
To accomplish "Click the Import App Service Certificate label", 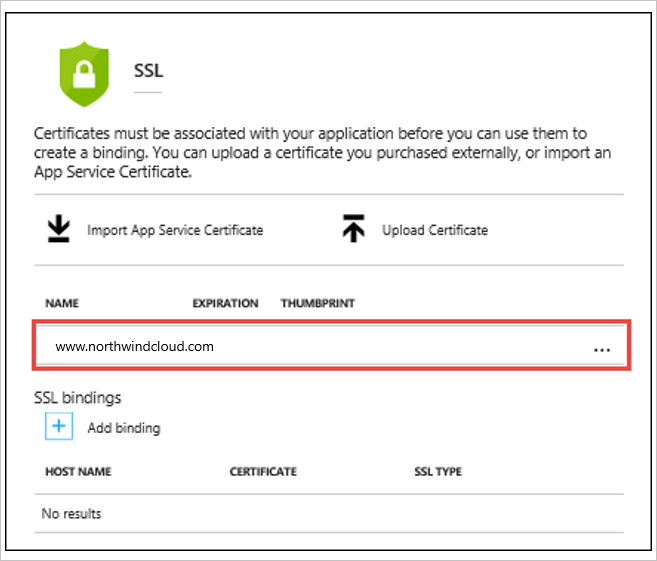I will [175, 230].
